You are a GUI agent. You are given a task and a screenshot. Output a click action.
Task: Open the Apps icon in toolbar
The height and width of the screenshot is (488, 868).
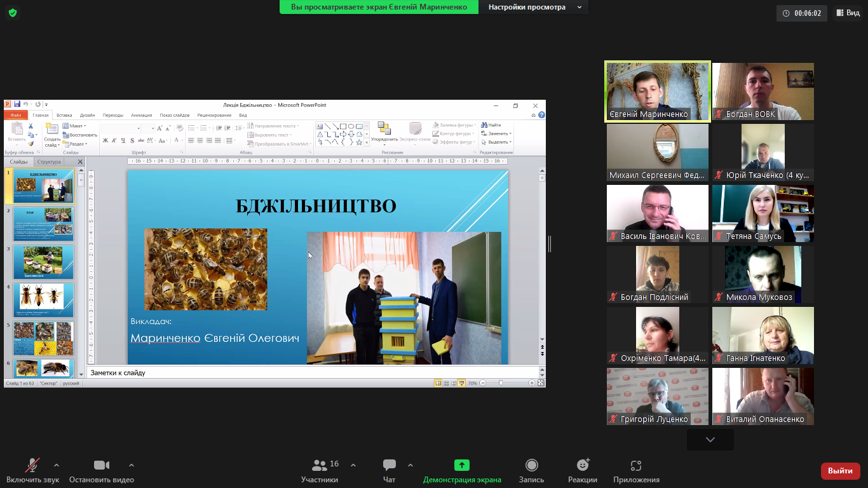point(636,466)
